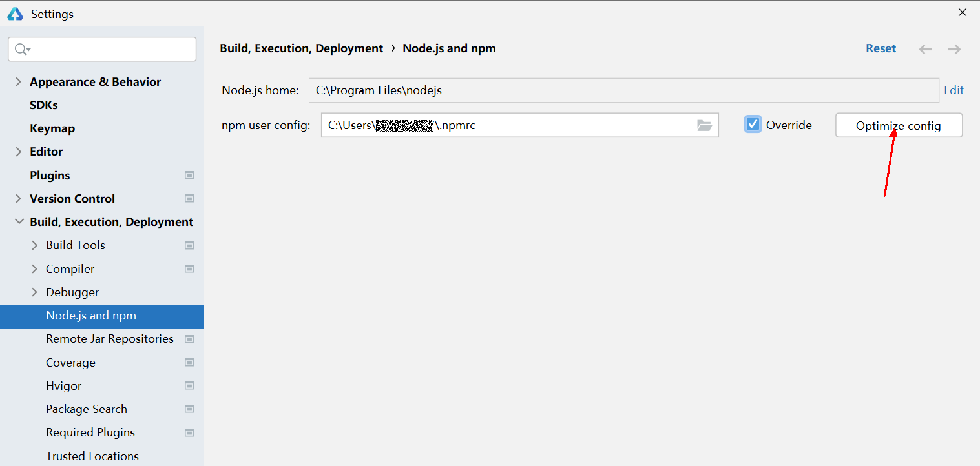Screen dimensions: 980x466
Task: Open the folder browse icon for npm user config
Action: (x=704, y=125)
